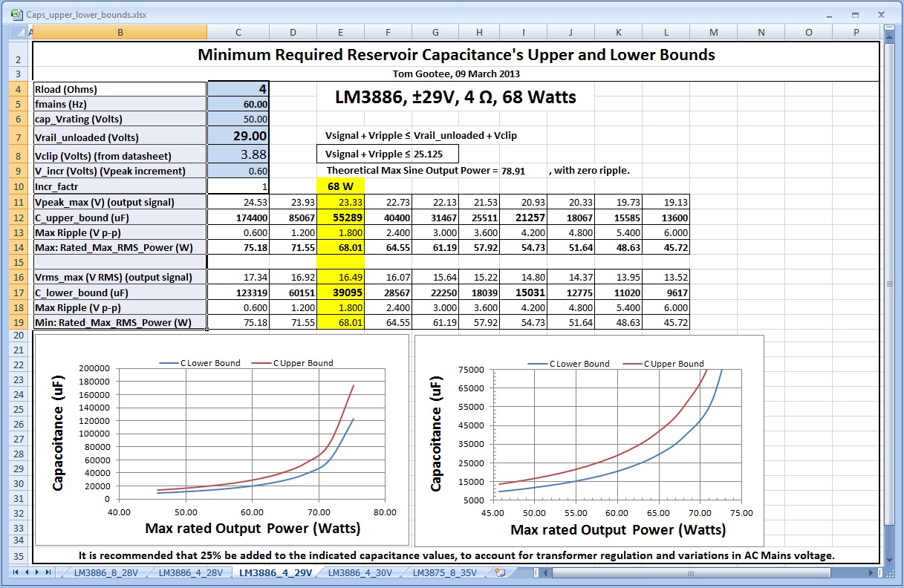This screenshot has height=588, width=904.
Task: Switch to the LM3875_8_35V sheet tab
Action: (x=444, y=572)
